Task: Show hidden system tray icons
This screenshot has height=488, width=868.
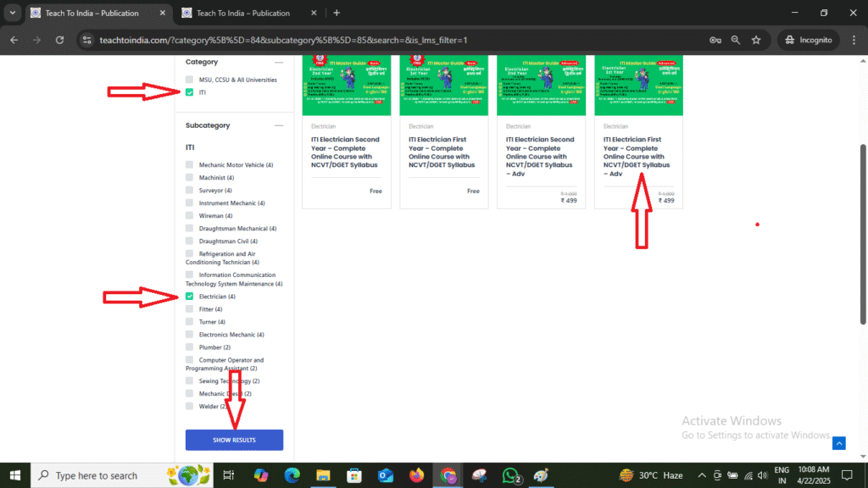Action: click(x=701, y=475)
